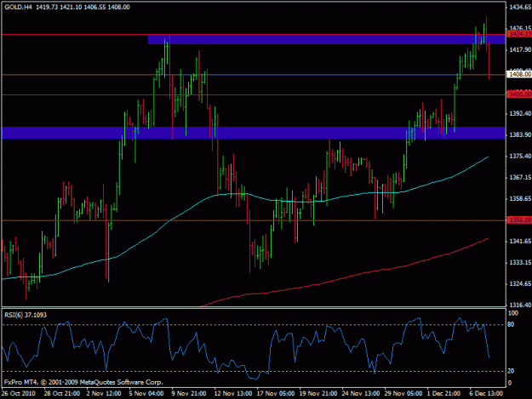Image resolution: width=532 pixels, height=399 pixels.
Task: Click the 1333.15 price axis value
Action: 520,262
